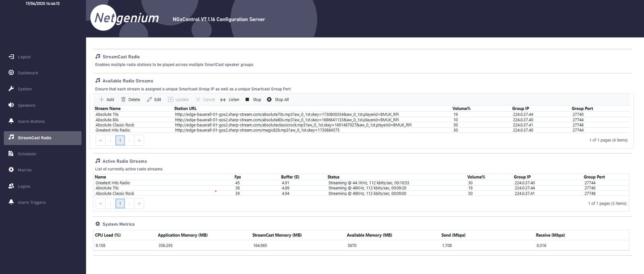Screen dimensions: 644x274
Task: Click Receive Mbps value 0.316
Action: [541, 245]
